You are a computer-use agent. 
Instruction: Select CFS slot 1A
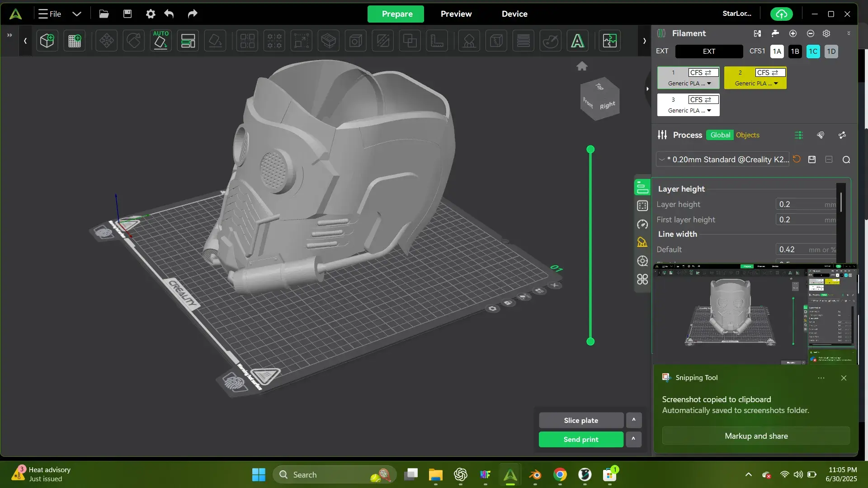coord(777,52)
